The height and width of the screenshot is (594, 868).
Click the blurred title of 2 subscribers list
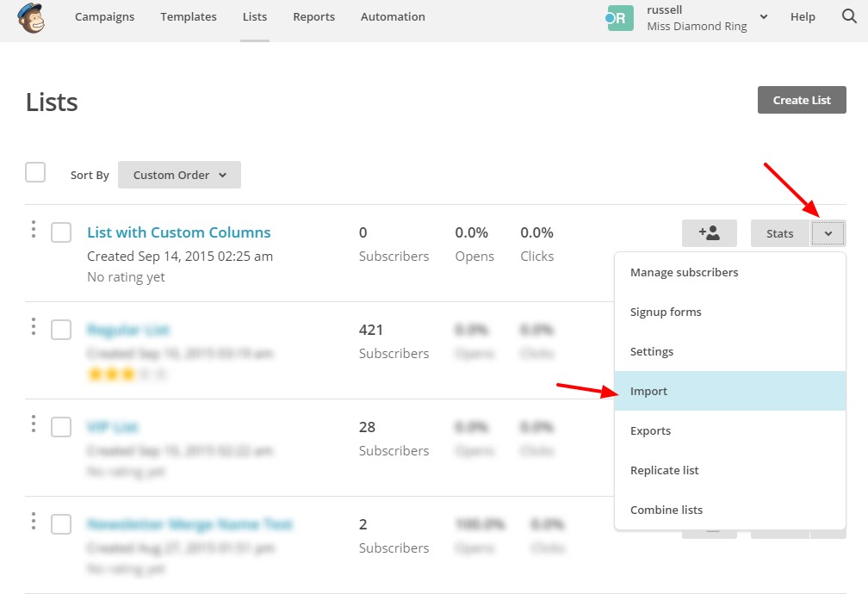coord(189,524)
